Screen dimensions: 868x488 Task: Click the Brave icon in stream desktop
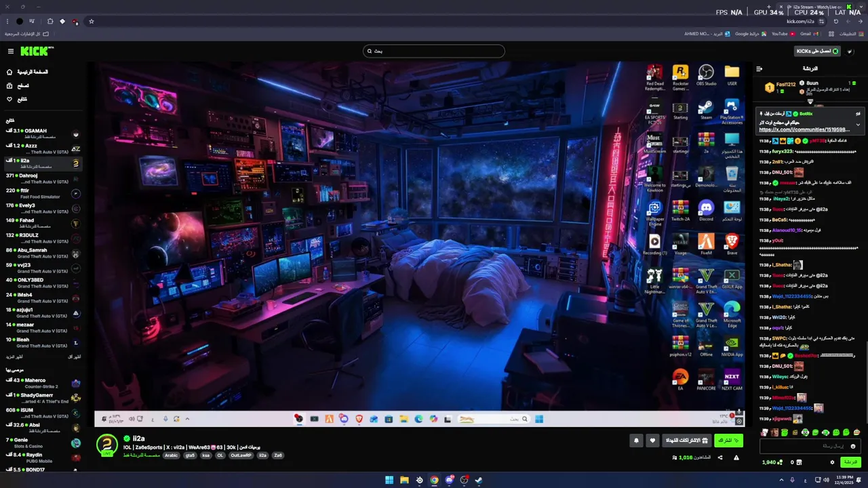click(x=732, y=244)
